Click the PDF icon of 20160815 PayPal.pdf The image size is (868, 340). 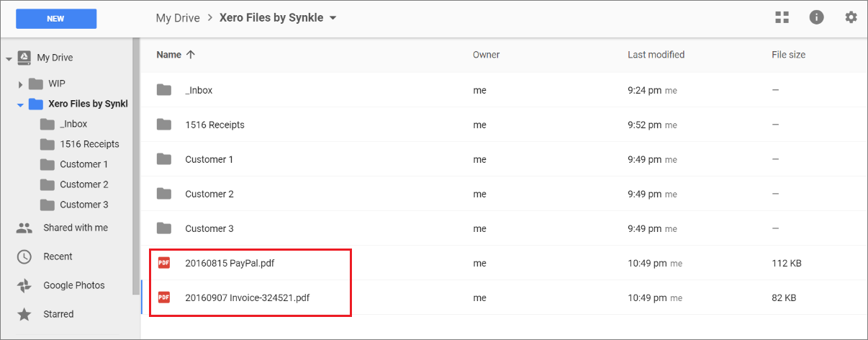click(x=164, y=263)
